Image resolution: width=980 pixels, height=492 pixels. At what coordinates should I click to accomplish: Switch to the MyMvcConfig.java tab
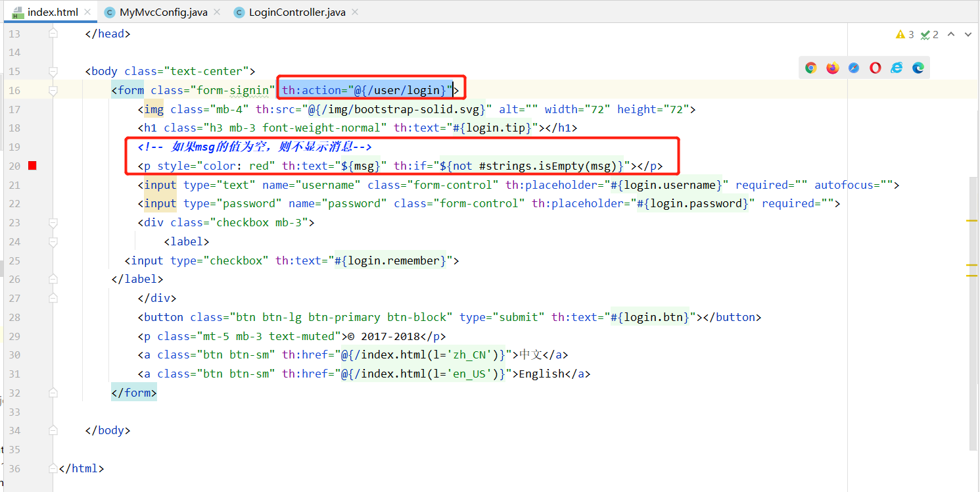click(163, 12)
